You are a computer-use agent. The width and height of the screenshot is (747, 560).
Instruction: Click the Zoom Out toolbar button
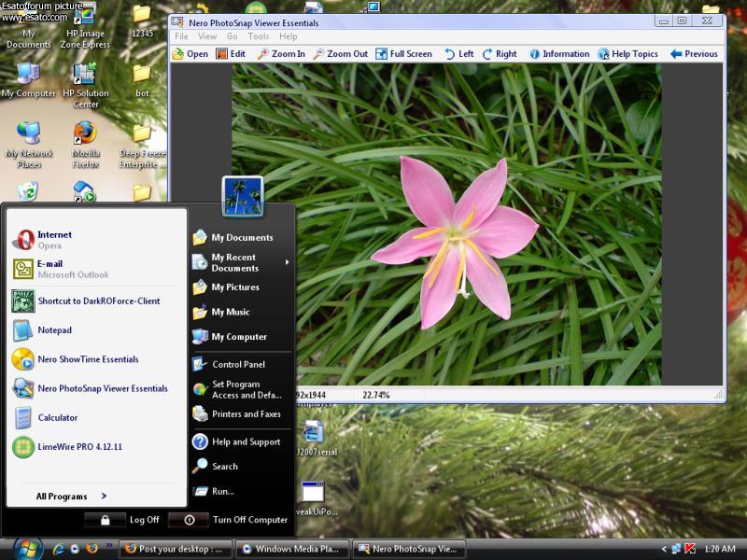coord(340,54)
